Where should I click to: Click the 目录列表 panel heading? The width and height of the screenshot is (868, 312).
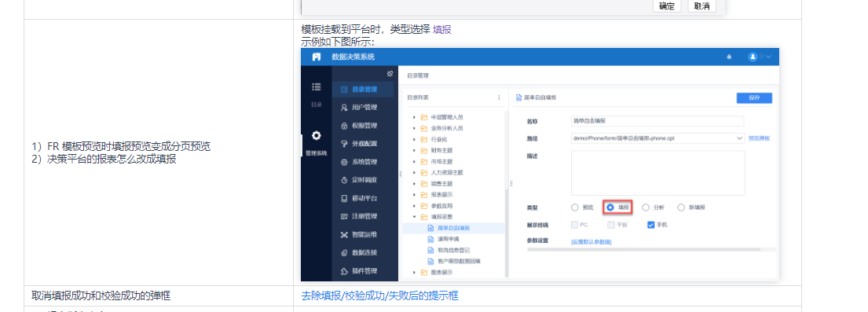point(418,97)
